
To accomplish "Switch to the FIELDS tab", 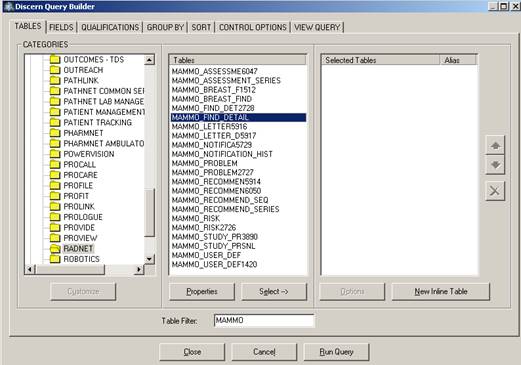I will (x=61, y=27).
